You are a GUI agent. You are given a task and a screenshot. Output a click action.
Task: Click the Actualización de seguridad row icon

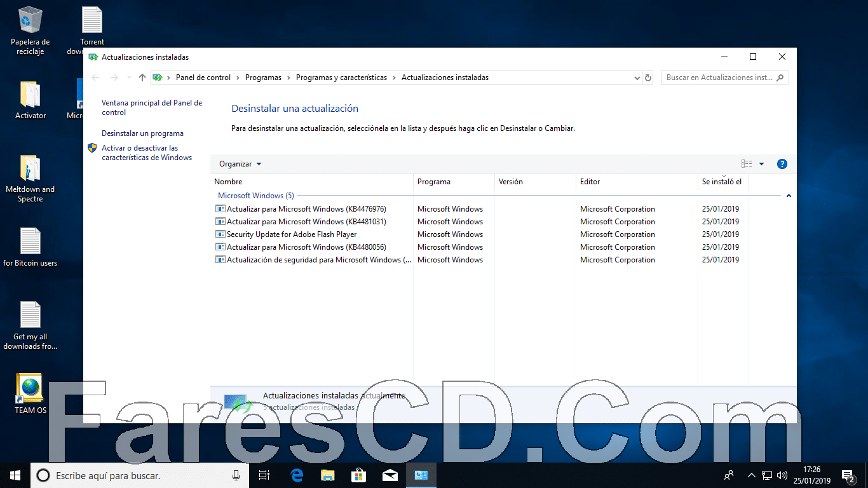tap(220, 260)
